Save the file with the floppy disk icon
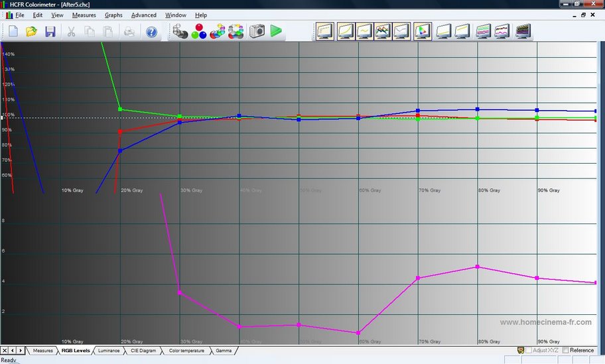Viewport: 605px width, 364px height. 50,31
